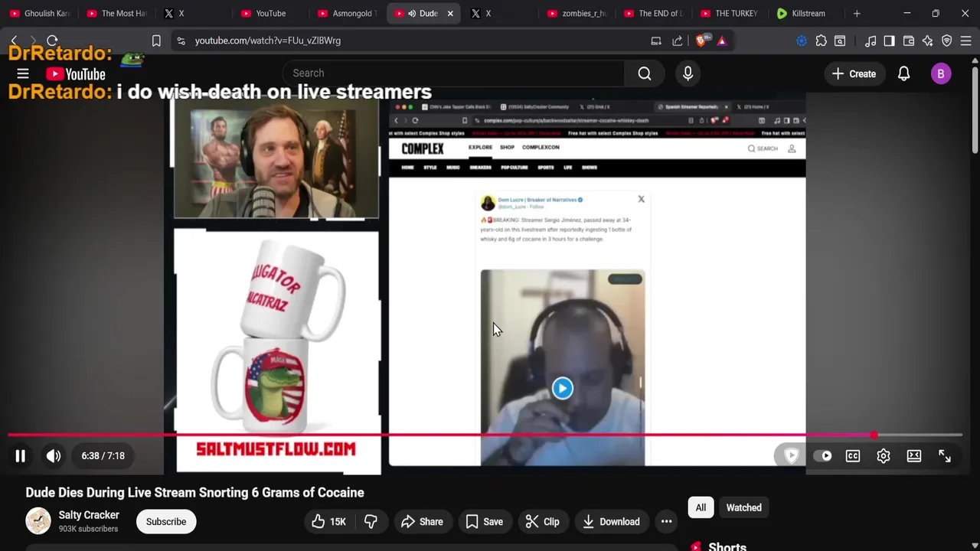Click the YouTube URL in address bar
This screenshot has width=980, height=551.
coord(268,41)
